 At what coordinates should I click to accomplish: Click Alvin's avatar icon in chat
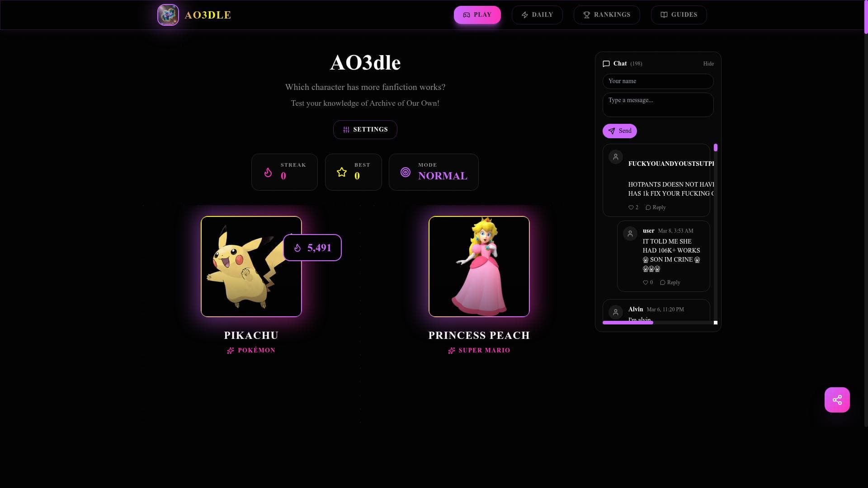point(616,312)
